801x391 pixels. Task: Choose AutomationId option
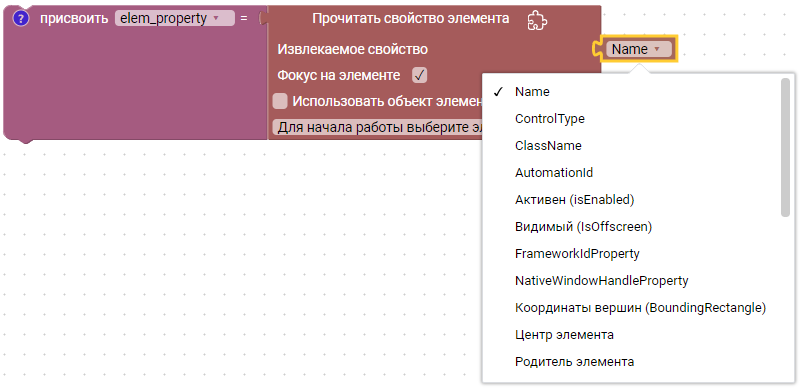tap(554, 173)
